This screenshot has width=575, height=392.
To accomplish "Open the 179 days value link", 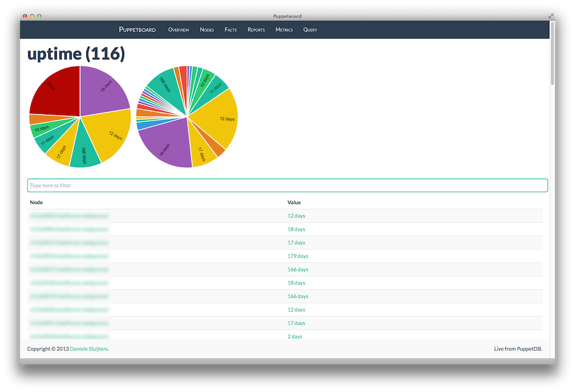I will (298, 256).
